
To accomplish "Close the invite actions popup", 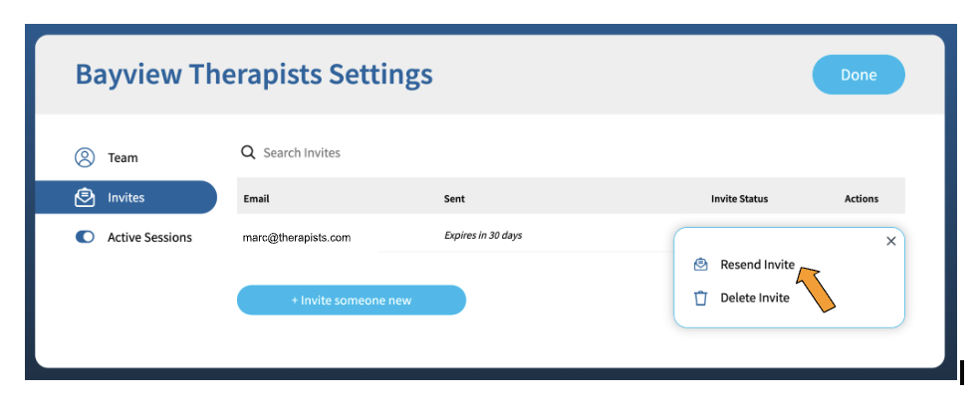I will click(x=891, y=241).
